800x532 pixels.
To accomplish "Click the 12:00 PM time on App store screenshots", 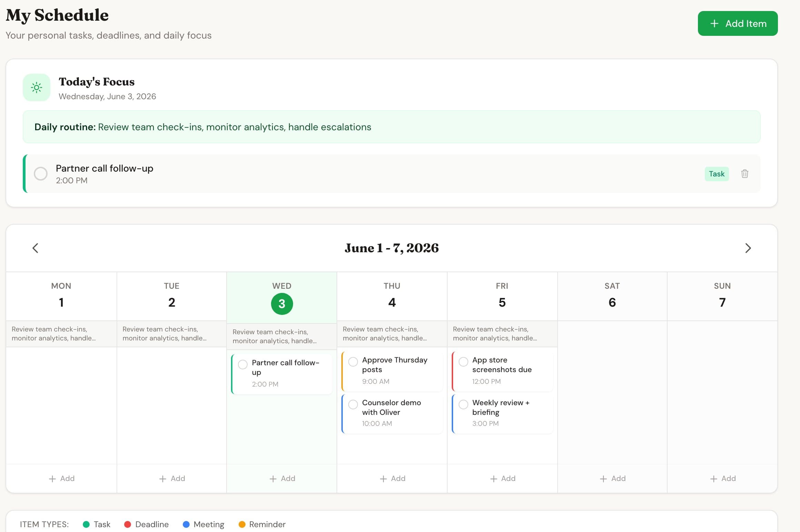I will click(486, 381).
